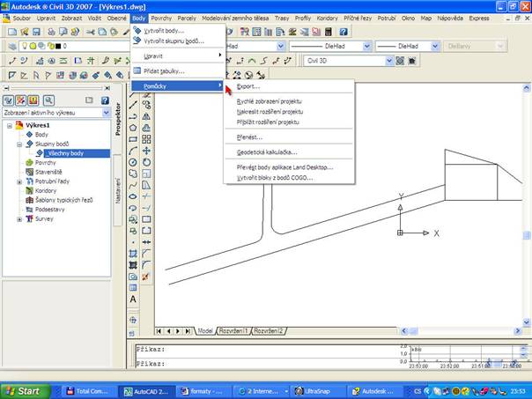Switch to UltraSnap in the taskbar
532x399 pixels.
(x=319, y=391)
